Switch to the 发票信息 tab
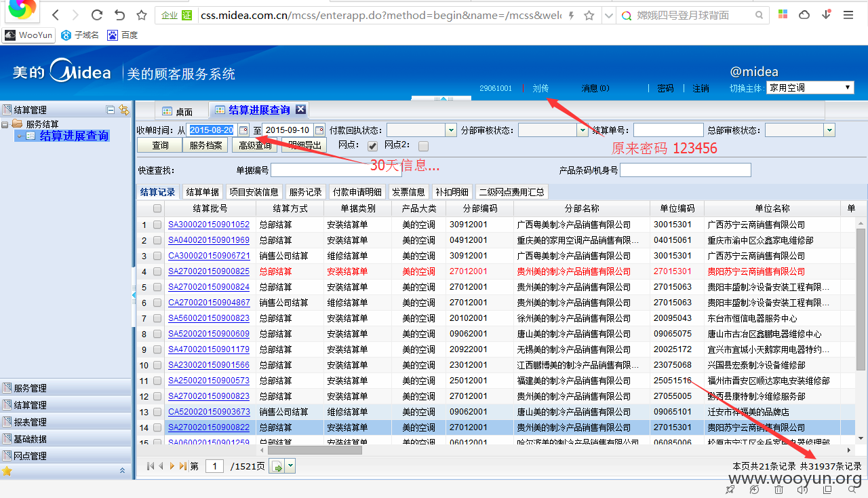The image size is (868, 498). 408,192
